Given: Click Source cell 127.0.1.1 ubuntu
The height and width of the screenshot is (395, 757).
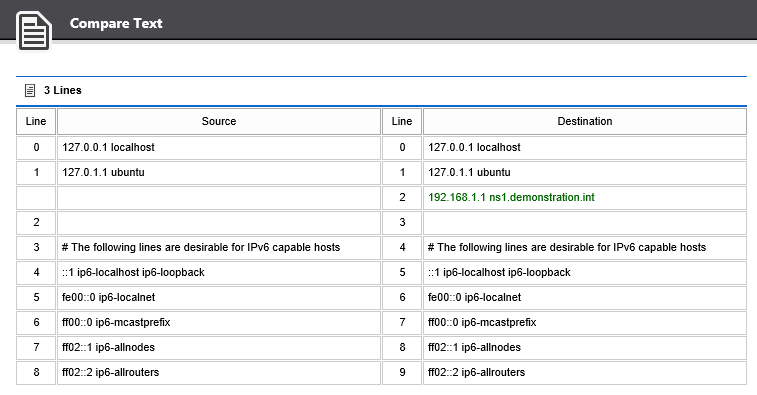Looking at the screenshot, I should point(219,172).
